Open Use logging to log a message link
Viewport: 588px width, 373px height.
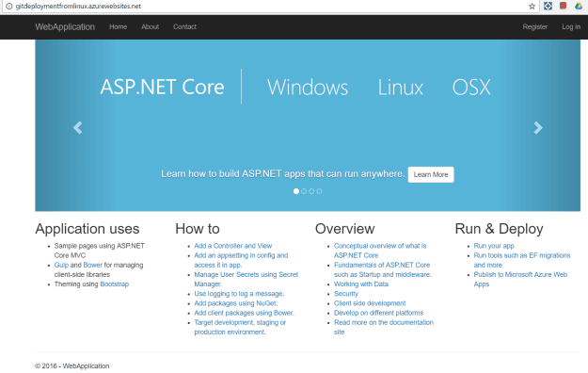point(239,294)
